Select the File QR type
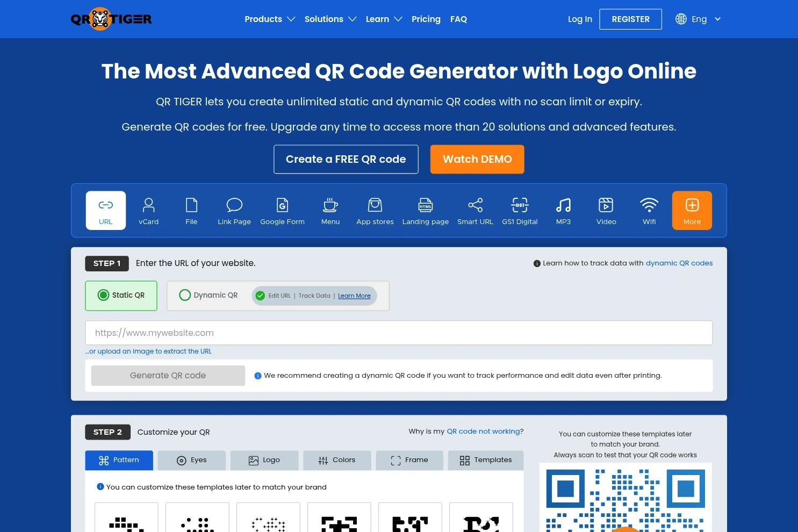 pos(191,211)
